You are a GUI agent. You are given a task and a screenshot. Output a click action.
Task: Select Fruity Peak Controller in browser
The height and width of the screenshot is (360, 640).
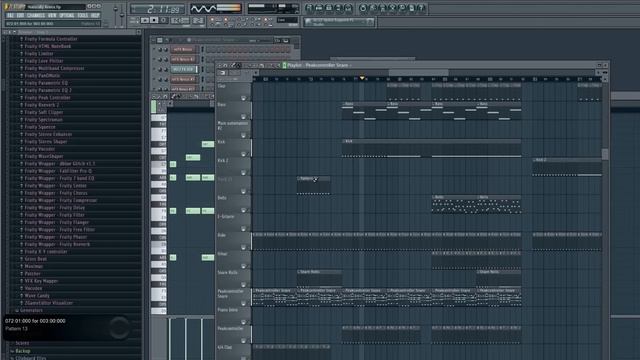click(x=47, y=98)
